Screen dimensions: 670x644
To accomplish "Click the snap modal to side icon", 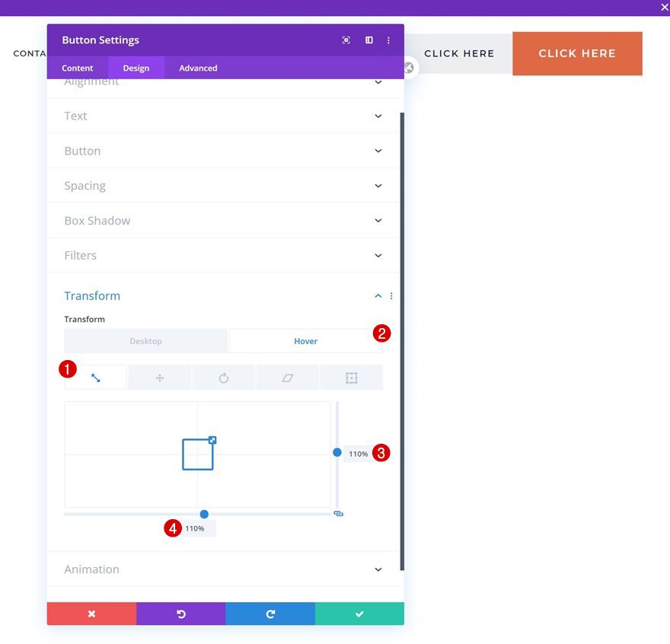I will click(368, 40).
